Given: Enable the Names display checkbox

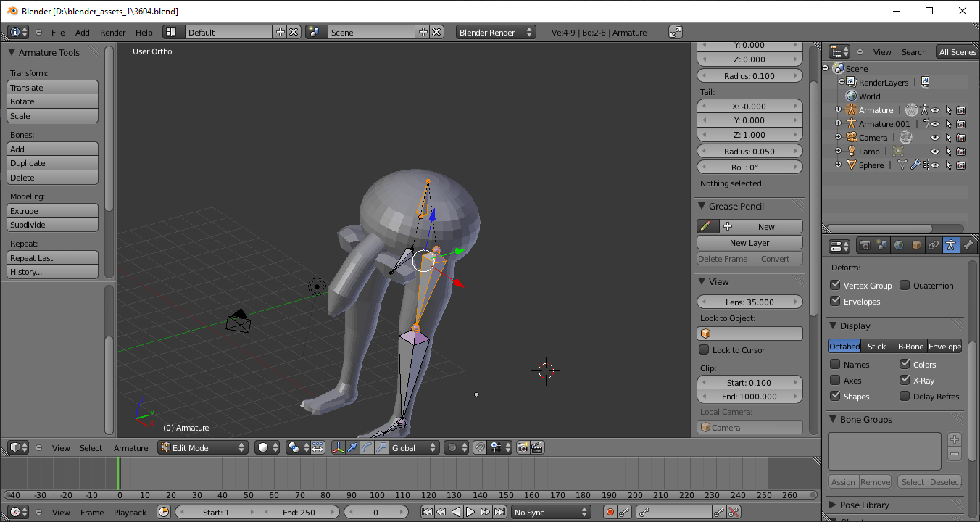Looking at the screenshot, I should point(835,365).
